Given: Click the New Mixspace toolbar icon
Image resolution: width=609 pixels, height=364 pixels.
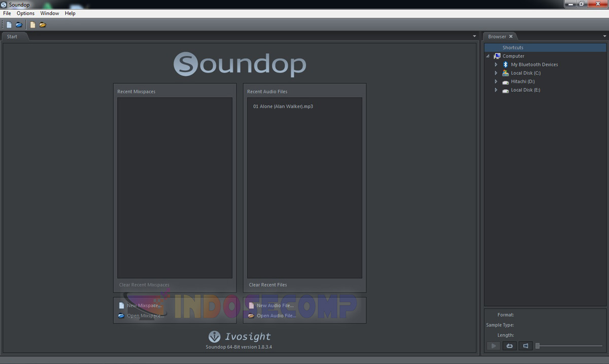Looking at the screenshot, I should pos(8,24).
